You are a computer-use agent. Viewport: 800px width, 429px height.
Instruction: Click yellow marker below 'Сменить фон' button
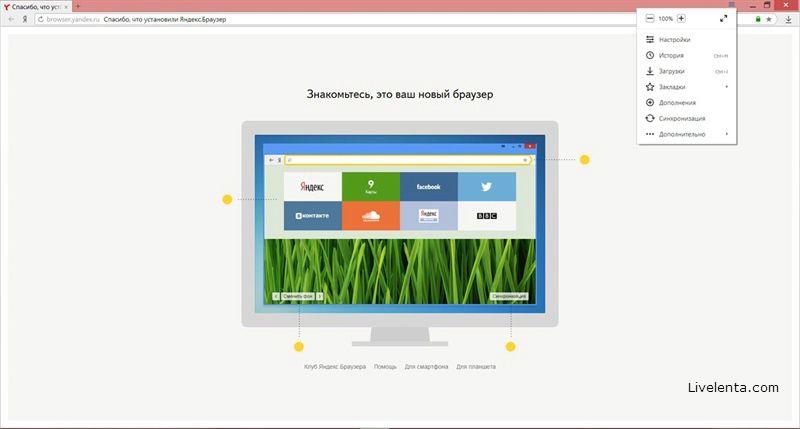[x=299, y=347]
